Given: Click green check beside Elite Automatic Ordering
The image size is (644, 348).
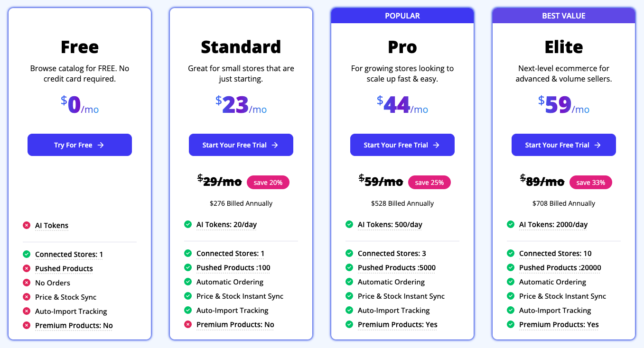Looking at the screenshot, I should click(511, 282).
